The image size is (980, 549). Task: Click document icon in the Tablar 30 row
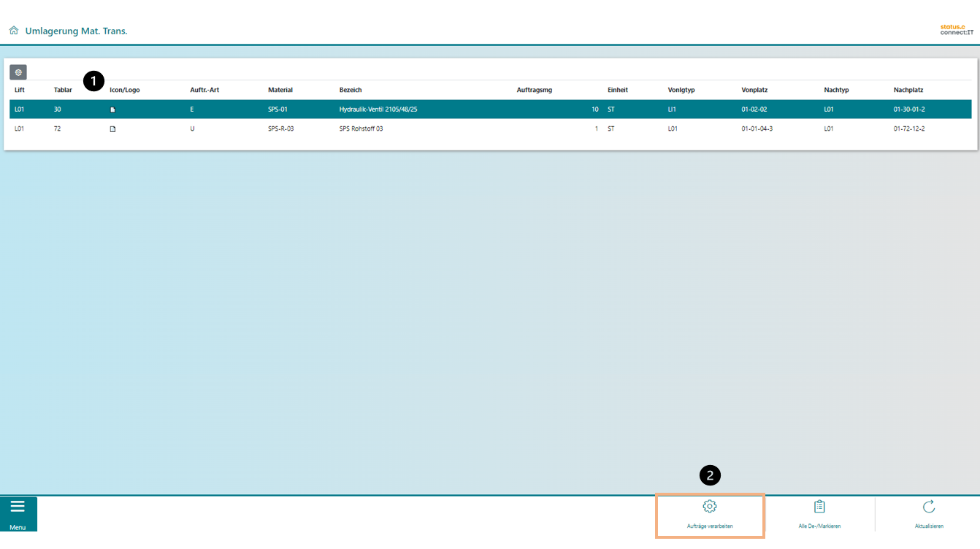112,110
